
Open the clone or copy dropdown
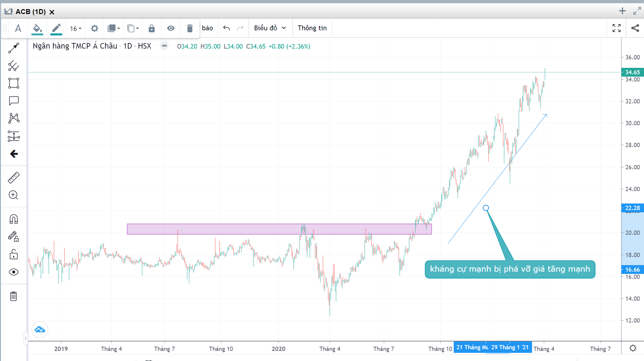133,28
